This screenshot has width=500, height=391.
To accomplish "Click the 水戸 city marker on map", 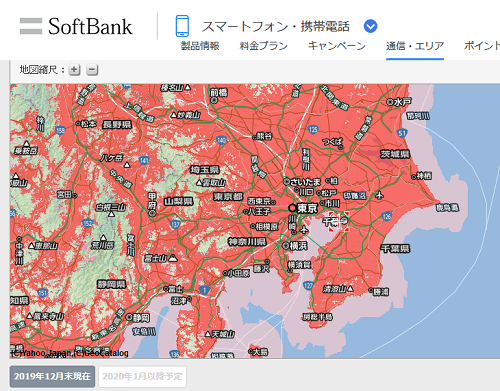I will (390, 102).
